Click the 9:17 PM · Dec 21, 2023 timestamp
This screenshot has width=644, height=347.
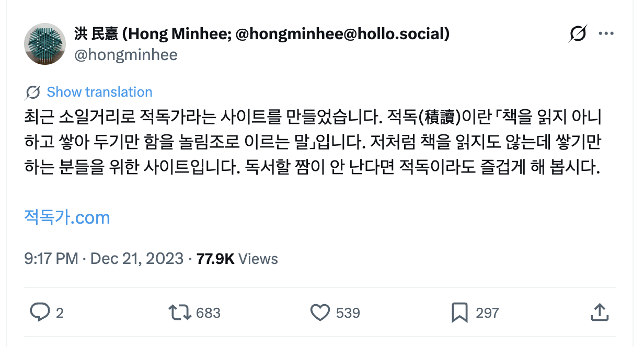tap(103, 258)
